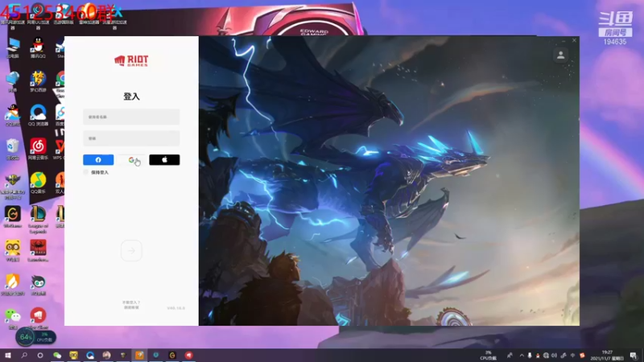Screen dimensions: 644x362
Task: Click the arrow login submit button
Action: click(131, 250)
